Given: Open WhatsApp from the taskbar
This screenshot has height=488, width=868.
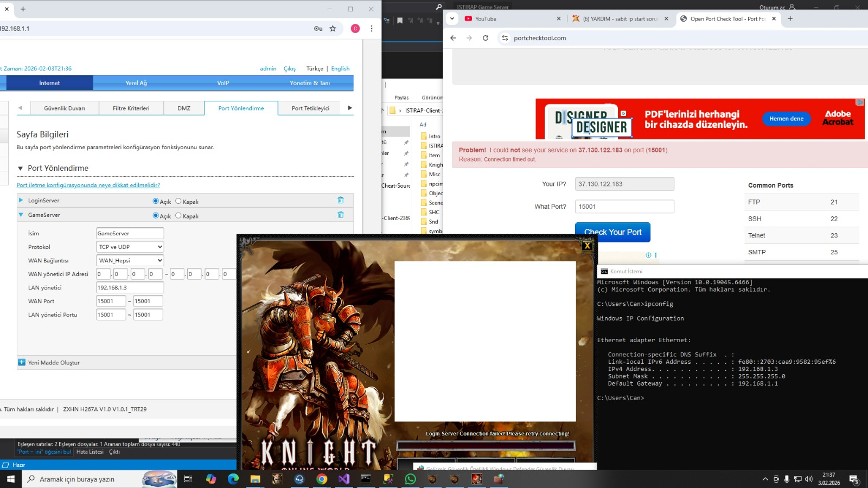Looking at the screenshot, I should click(410, 479).
